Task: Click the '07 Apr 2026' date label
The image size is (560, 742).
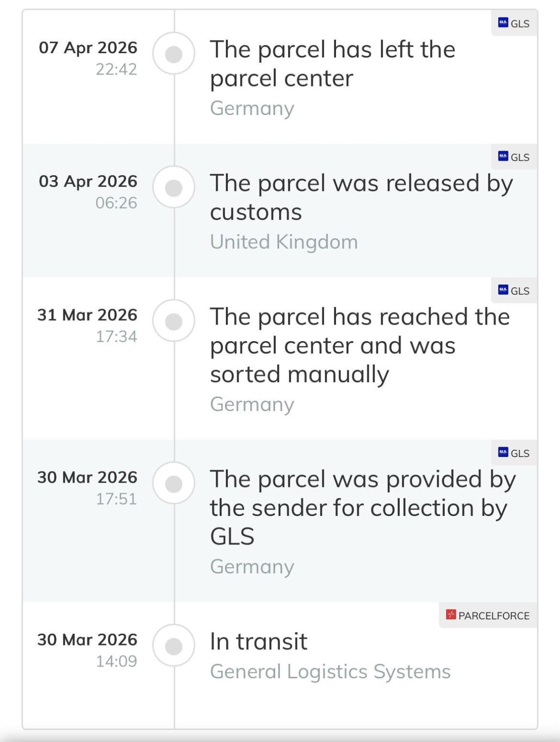Action: 88,48
